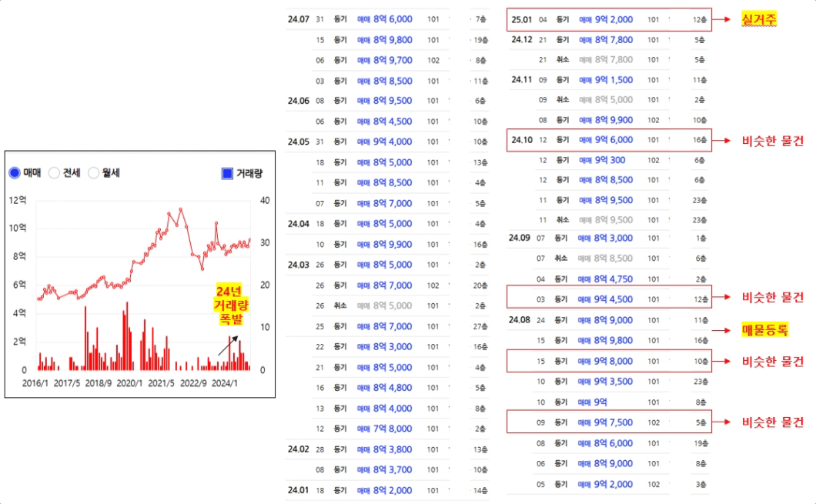This screenshot has height=504, width=816.
Task: Click the 24.10 month label
Action: (521, 140)
